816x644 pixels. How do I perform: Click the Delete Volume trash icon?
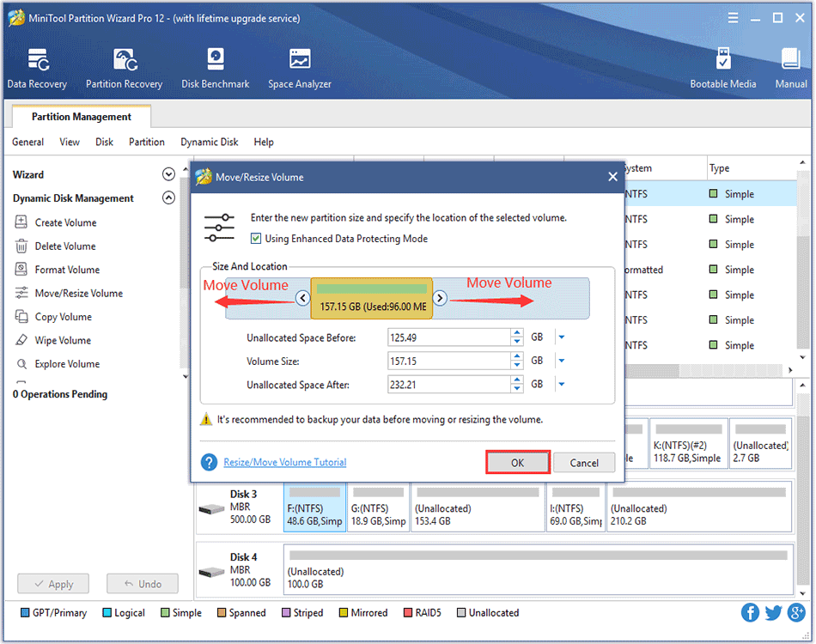coord(21,246)
